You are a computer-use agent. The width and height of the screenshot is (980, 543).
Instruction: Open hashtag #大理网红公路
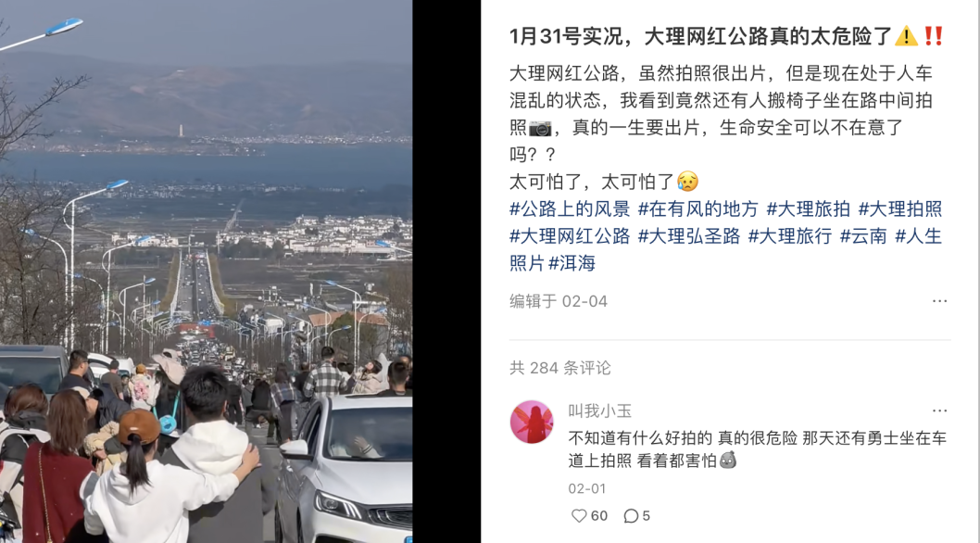570,236
